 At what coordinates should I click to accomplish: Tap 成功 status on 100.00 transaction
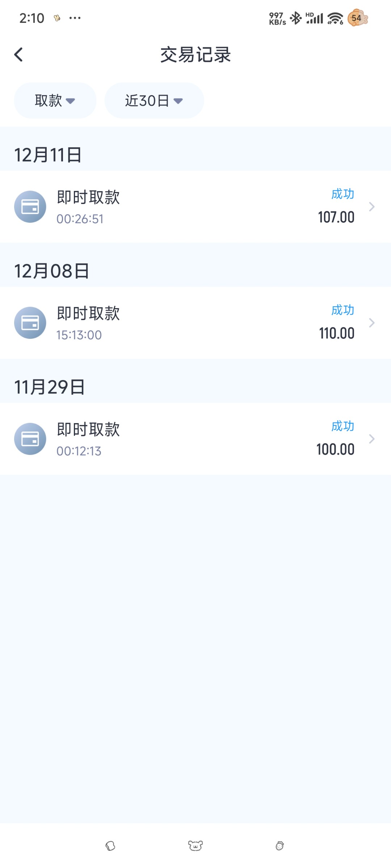pos(342,426)
